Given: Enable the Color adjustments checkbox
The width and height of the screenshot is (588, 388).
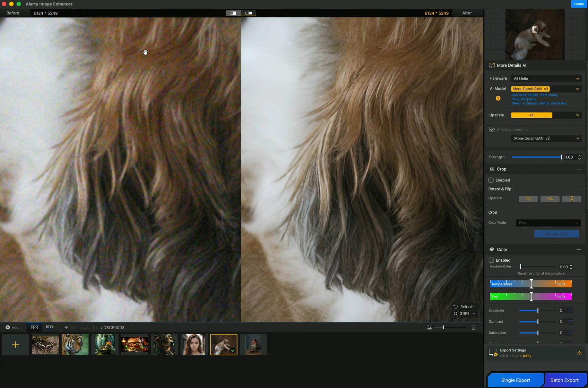Looking at the screenshot, I should point(491,260).
